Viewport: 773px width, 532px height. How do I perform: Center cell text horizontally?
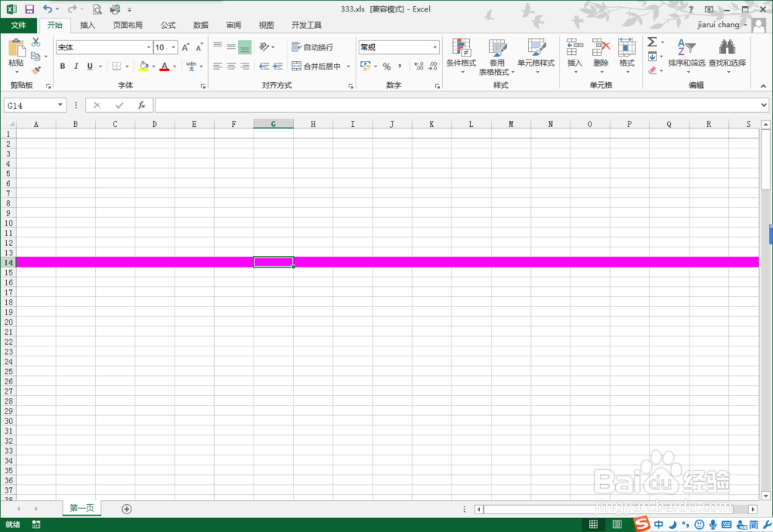pos(231,66)
